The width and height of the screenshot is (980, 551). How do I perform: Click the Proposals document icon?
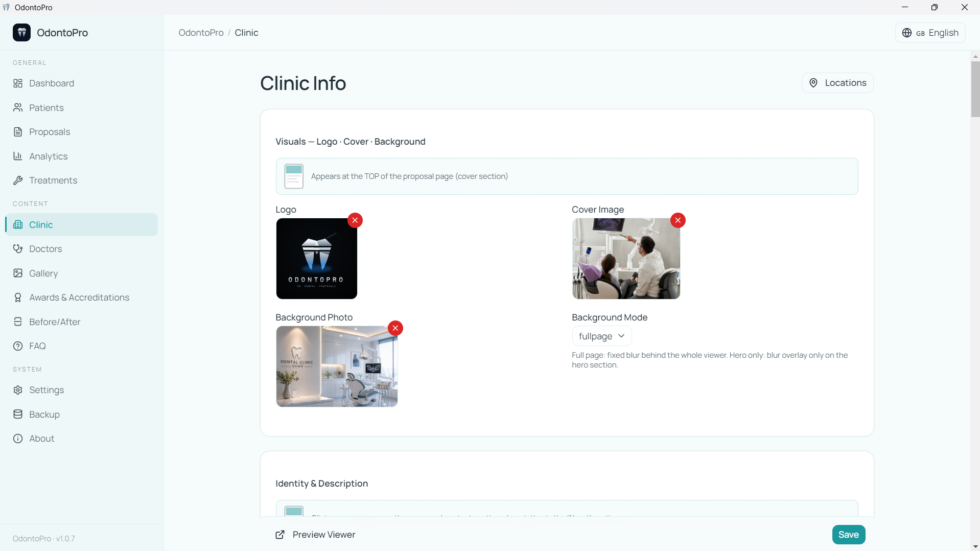18,132
